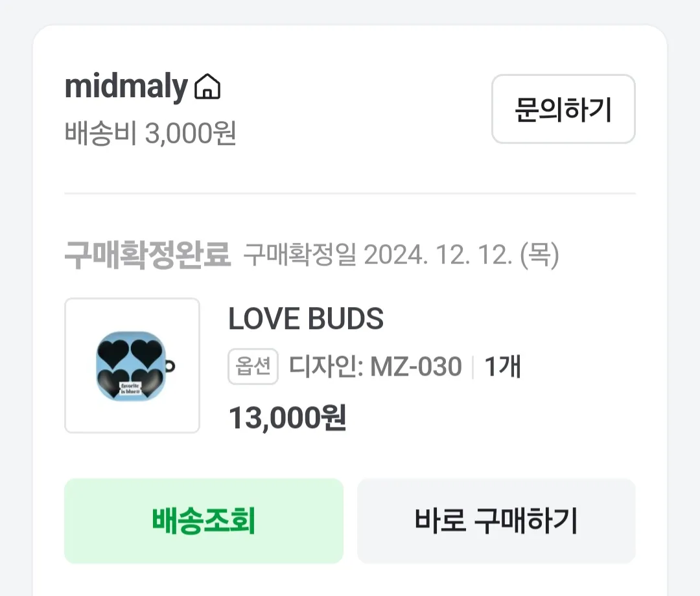Select the 디자인: MZ-030 option text

pyautogui.click(x=375, y=366)
